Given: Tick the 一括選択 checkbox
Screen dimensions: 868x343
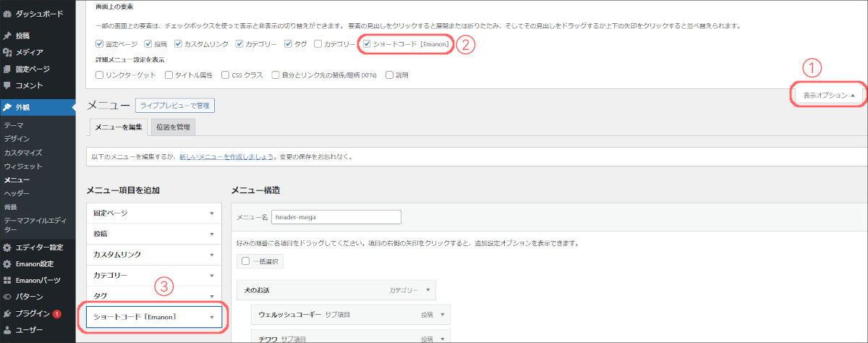Looking at the screenshot, I should (246, 261).
